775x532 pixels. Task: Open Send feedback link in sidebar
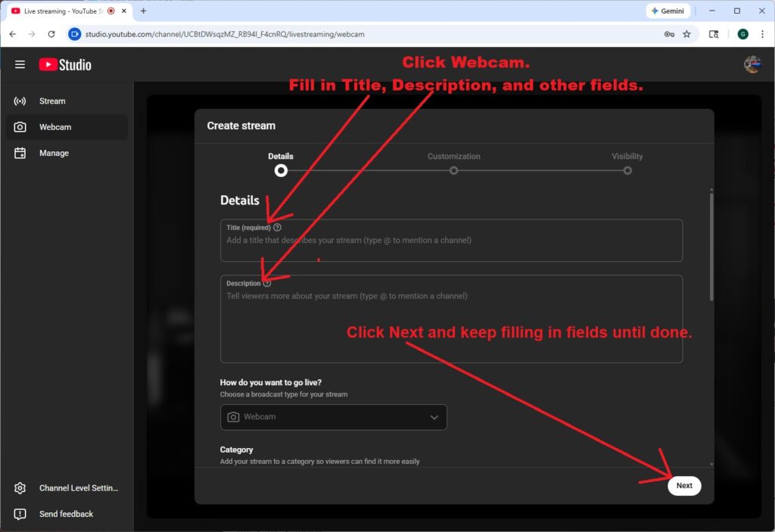pyautogui.click(x=66, y=514)
